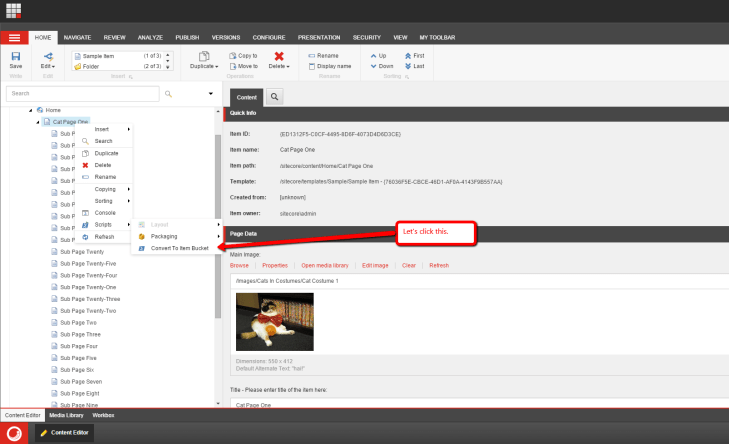Screen dimensions: 729x444
Task: Click the Duplicate icon in the context menu
Action: tap(85, 153)
